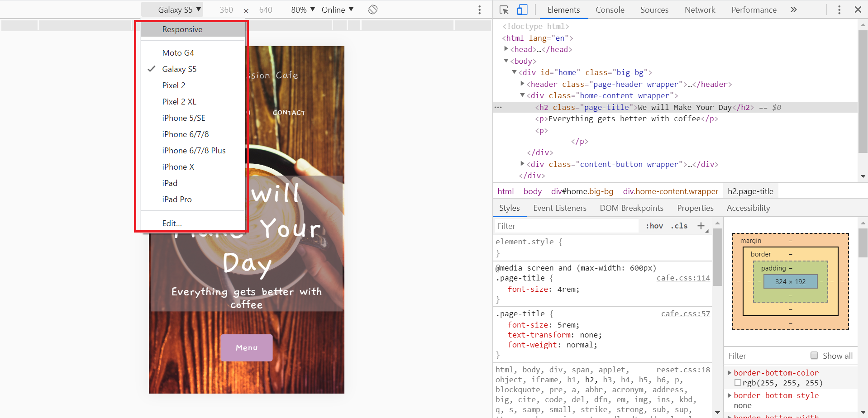The image size is (868, 418).
Task: Click the Styles Filter input field
Action: pos(566,226)
